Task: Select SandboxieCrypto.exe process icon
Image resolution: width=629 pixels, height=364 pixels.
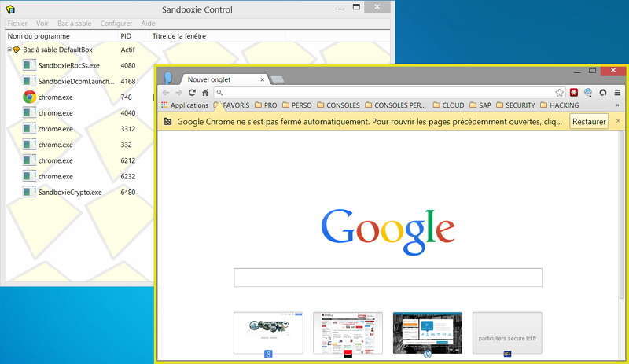Action: point(29,193)
